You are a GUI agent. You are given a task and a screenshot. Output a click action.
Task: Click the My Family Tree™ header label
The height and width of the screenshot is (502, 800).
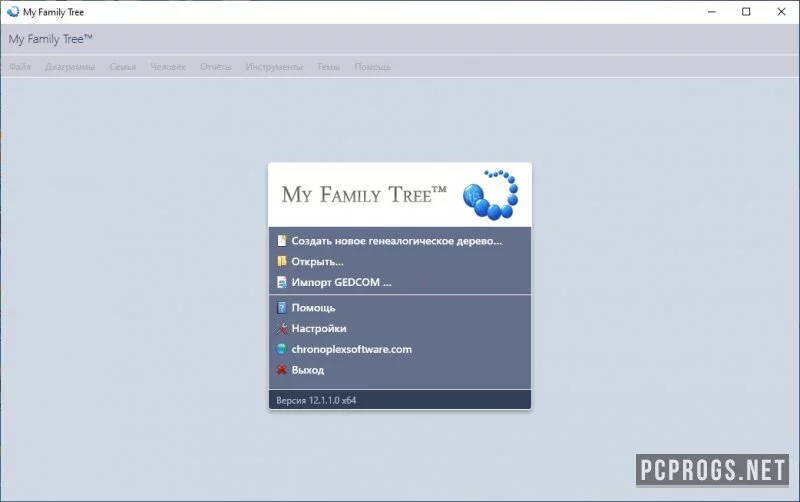click(x=51, y=39)
